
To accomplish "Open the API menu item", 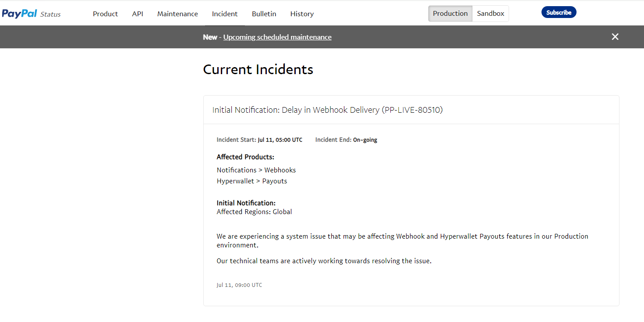I will (138, 14).
